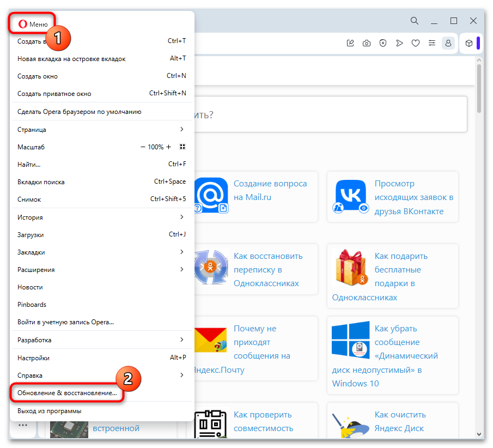Click the page search input field
The height and width of the screenshot is (448, 493).
point(331,114)
